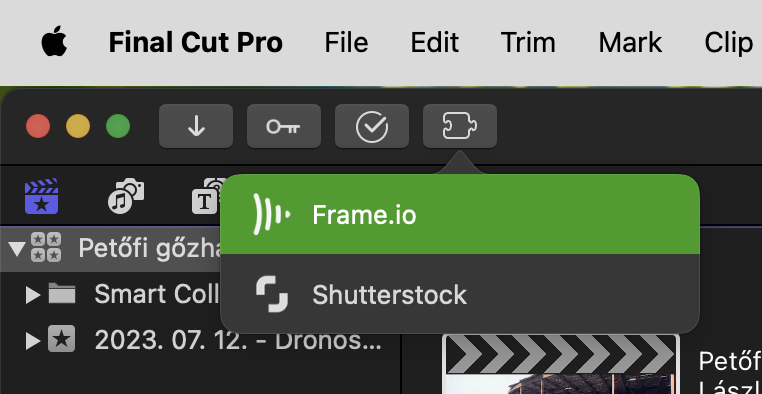The width and height of the screenshot is (762, 394).
Task: Open the Mark menu
Action: click(630, 42)
